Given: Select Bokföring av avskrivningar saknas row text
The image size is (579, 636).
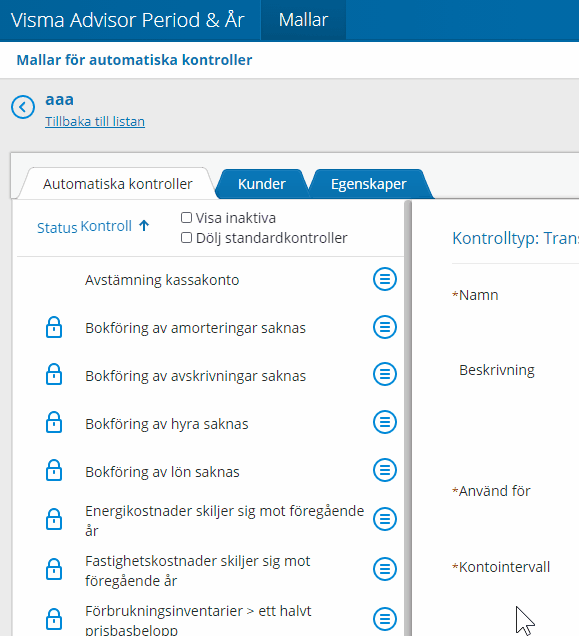Looking at the screenshot, I should 195,376.
